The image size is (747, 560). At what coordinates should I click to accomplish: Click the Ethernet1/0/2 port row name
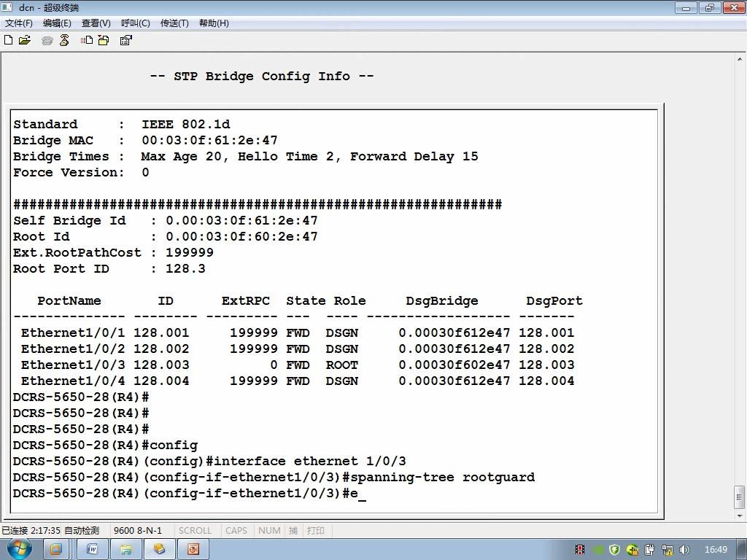pyautogui.click(x=73, y=349)
